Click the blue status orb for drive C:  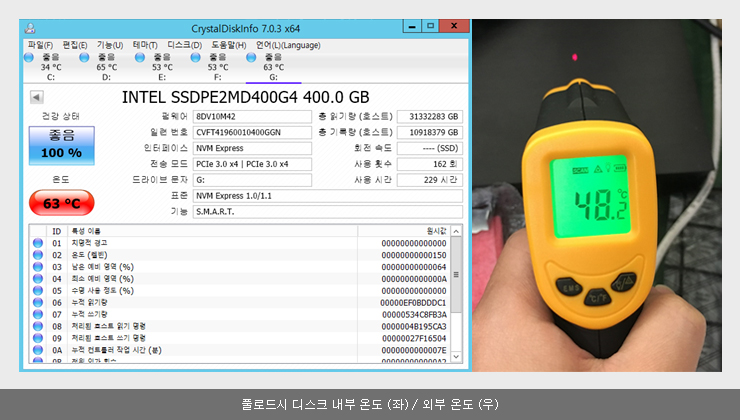pyautogui.click(x=29, y=58)
